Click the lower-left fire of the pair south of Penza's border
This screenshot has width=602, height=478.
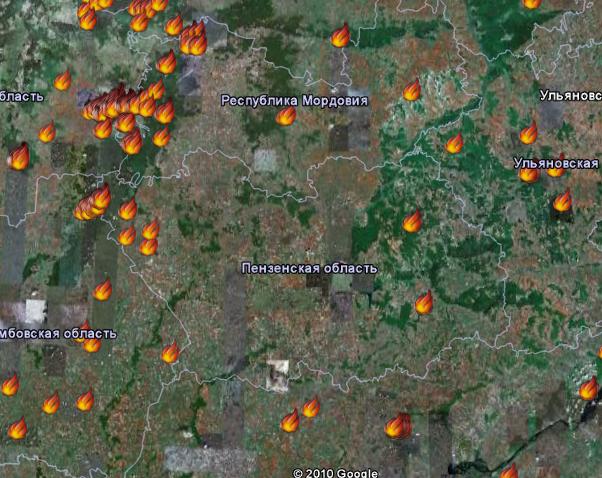(290, 421)
